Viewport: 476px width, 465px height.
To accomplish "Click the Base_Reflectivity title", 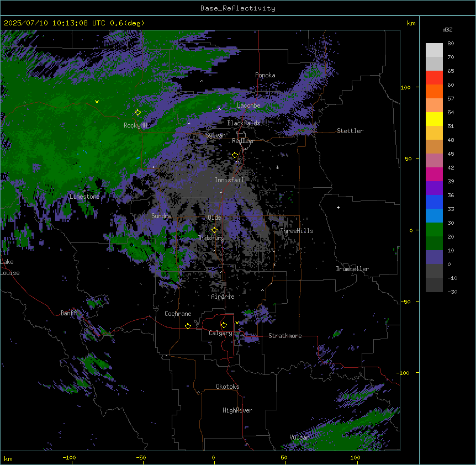I will coord(238,8).
